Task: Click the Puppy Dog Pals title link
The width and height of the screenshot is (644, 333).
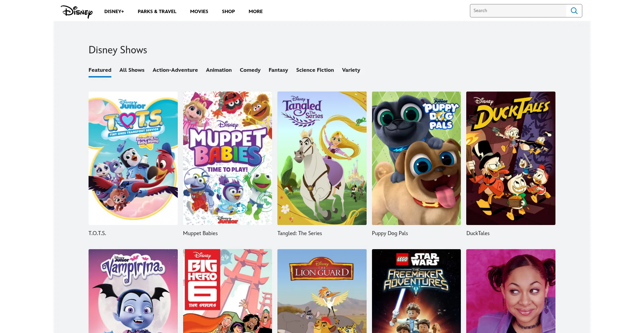Action: coord(390,233)
